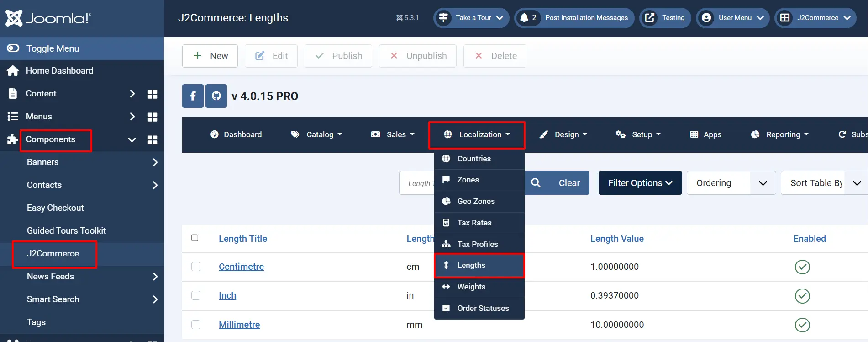Expand the Content sidebar submenu
The width and height of the screenshot is (868, 342).
[x=132, y=94]
